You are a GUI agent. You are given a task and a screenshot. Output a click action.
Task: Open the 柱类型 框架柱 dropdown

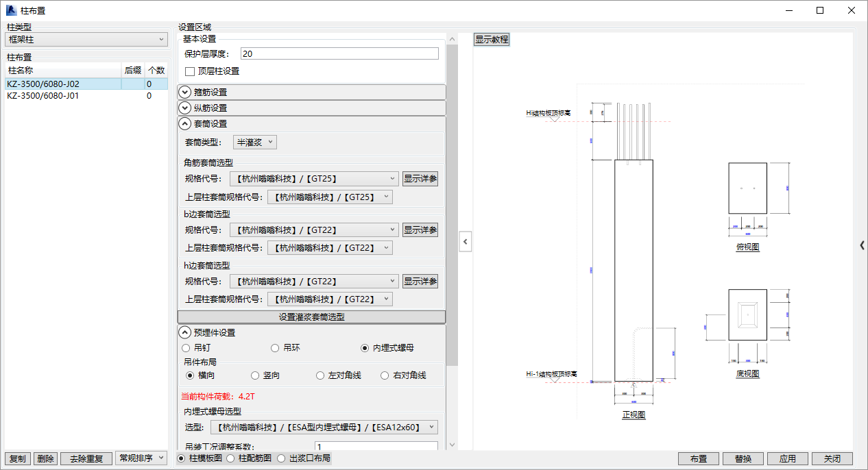pyautogui.click(x=86, y=40)
